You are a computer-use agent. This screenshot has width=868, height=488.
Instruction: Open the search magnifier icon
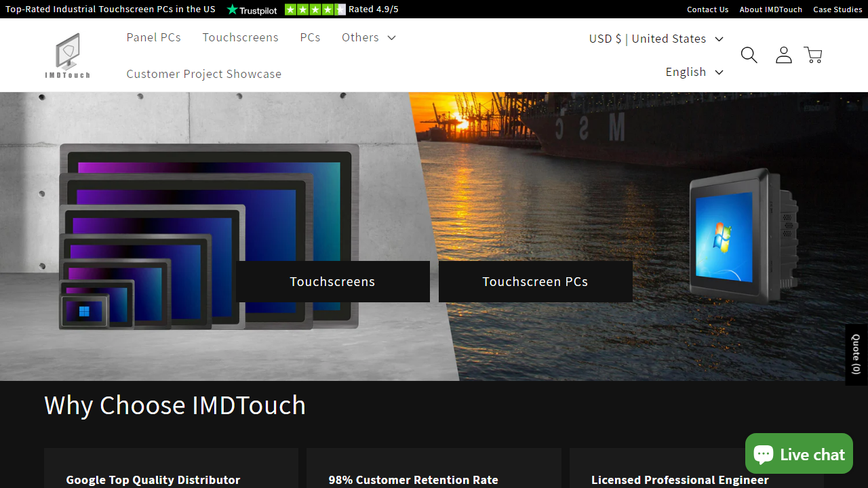[x=749, y=55]
